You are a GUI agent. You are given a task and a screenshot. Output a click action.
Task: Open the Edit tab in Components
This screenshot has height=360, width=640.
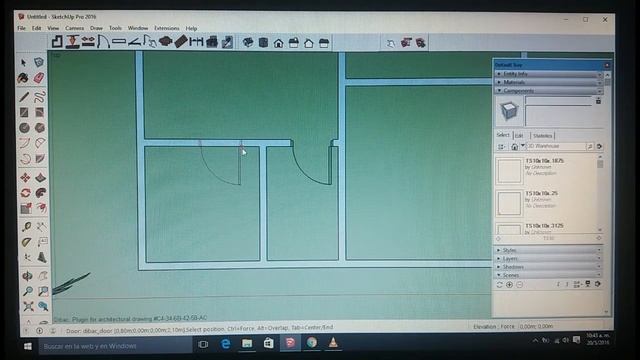(x=519, y=136)
